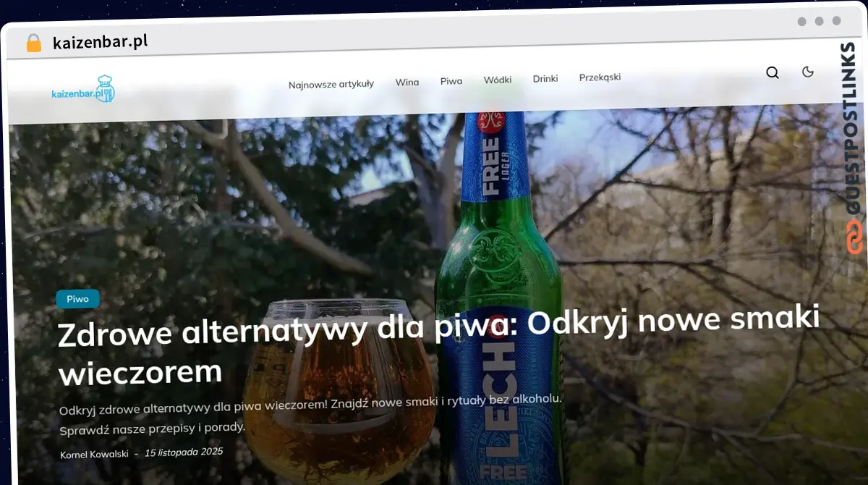Open the Wina category
This screenshot has height=485, width=868.
(x=407, y=82)
